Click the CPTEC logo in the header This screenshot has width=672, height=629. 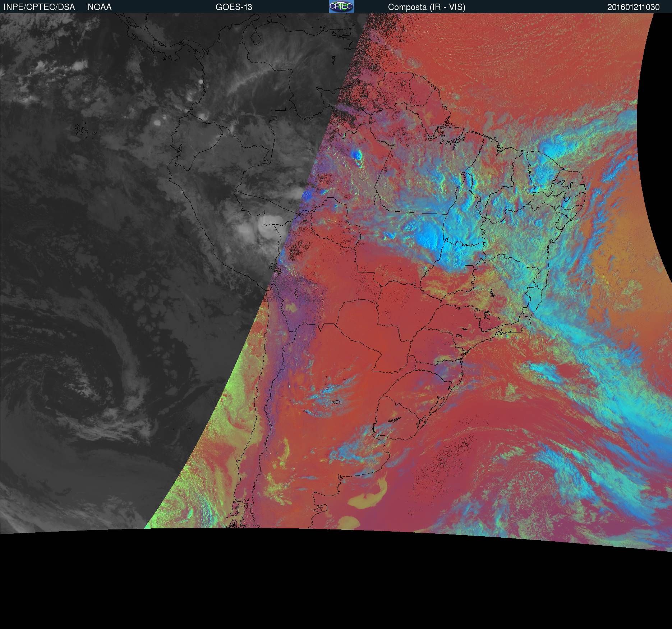click(x=341, y=6)
